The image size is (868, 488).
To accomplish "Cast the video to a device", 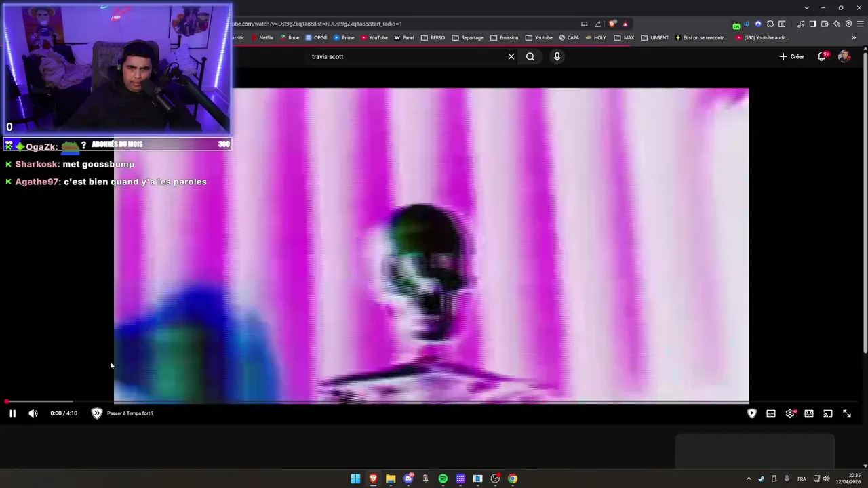I will [x=828, y=413].
